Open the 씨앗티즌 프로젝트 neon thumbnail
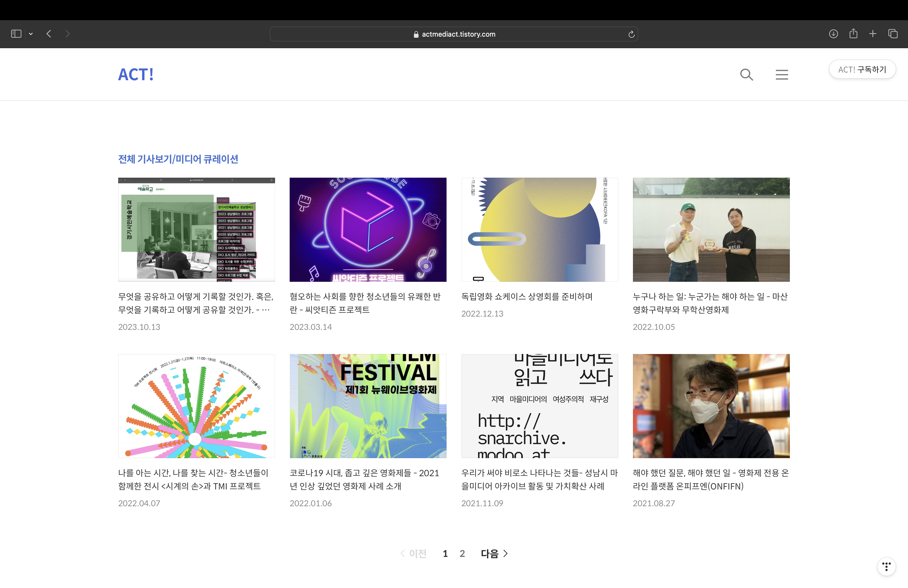The width and height of the screenshot is (908, 588). 368,229
